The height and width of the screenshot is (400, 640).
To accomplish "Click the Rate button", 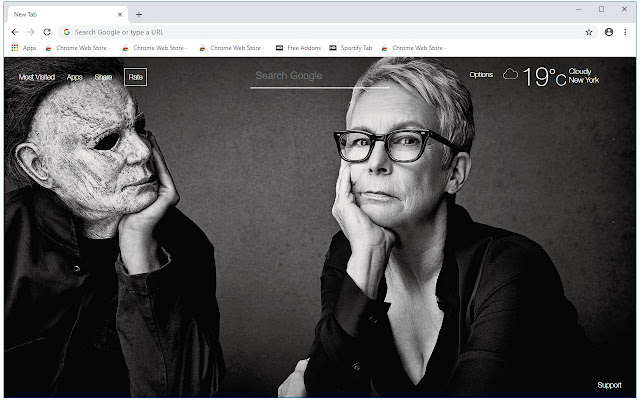I will 136,77.
